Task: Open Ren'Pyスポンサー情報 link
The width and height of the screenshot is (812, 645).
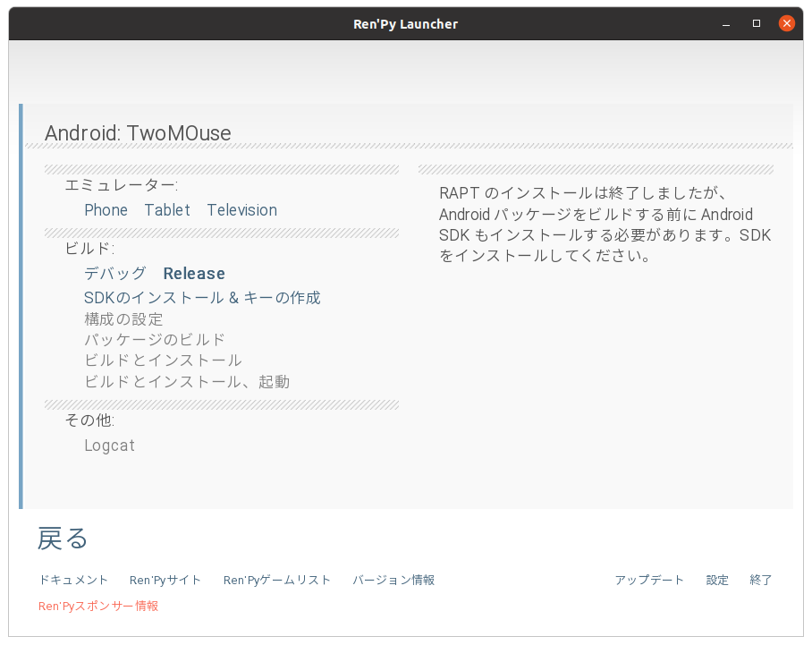Action: click(x=98, y=606)
